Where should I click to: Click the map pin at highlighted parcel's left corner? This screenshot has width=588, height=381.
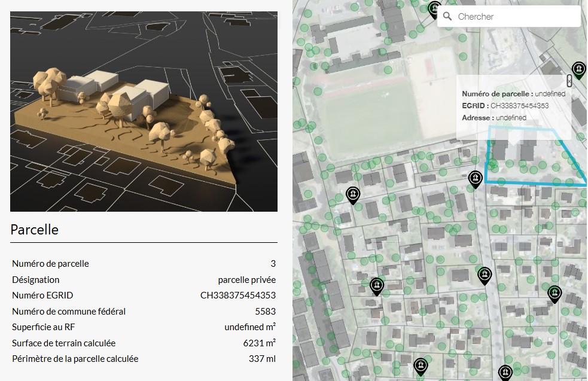(476, 178)
